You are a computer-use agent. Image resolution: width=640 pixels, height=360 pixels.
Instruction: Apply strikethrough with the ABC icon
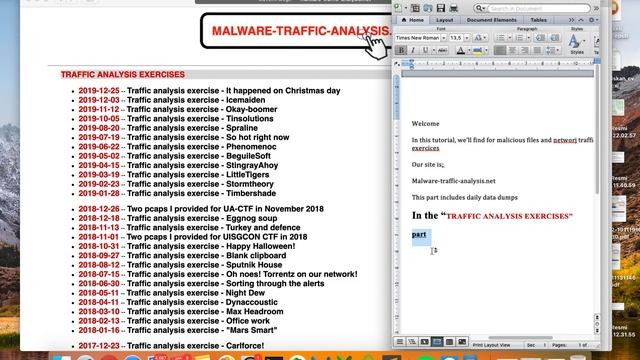442,51
